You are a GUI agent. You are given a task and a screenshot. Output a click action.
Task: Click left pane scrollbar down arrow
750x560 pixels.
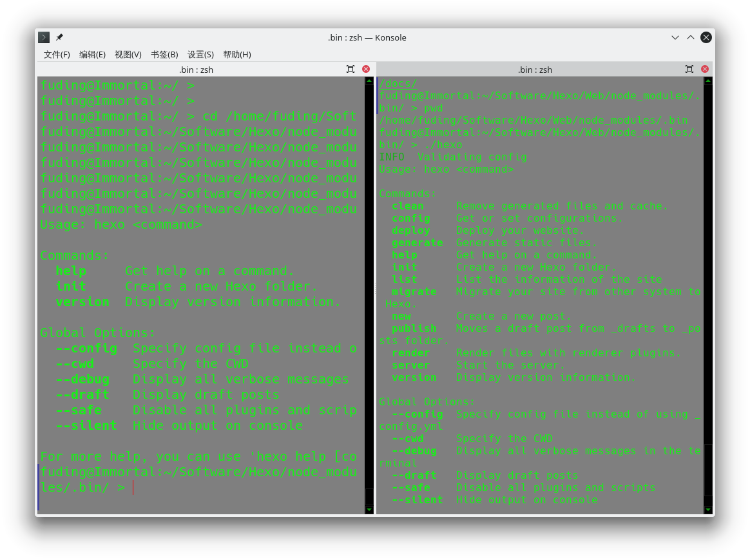click(369, 510)
